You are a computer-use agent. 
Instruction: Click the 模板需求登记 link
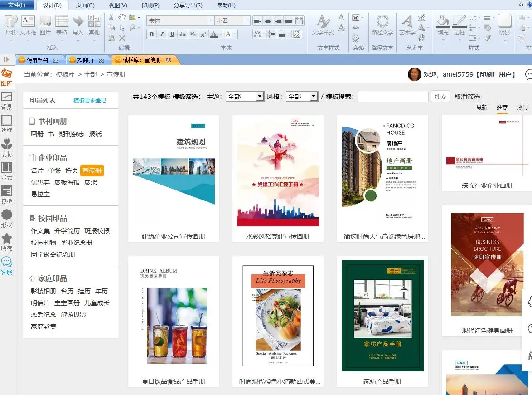click(x=90, y=101)
